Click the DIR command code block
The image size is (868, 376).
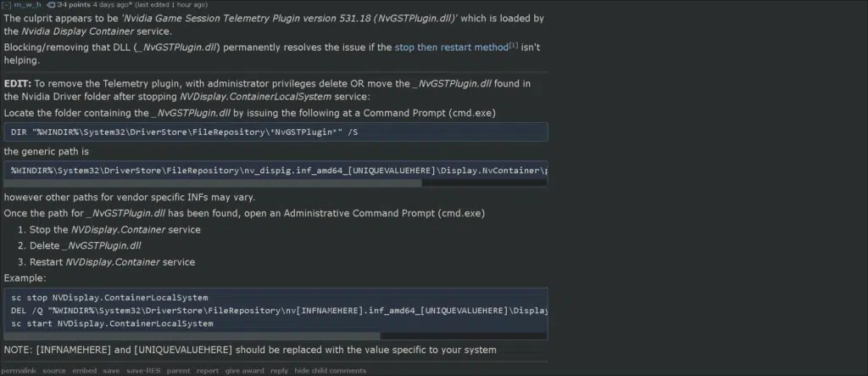pos(275,132)
